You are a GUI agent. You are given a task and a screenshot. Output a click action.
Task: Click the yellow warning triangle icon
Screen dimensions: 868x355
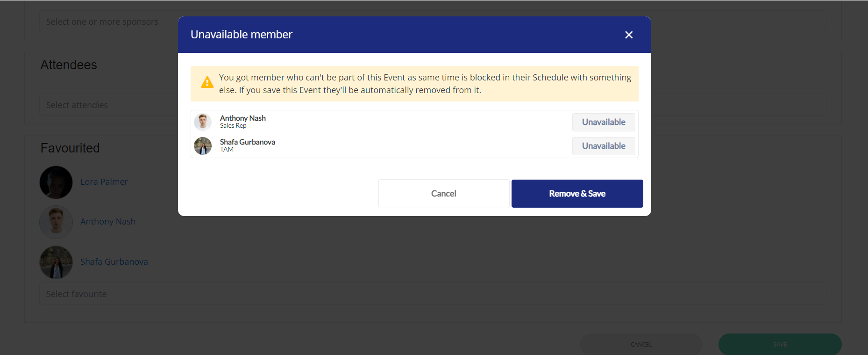point(207,83)
